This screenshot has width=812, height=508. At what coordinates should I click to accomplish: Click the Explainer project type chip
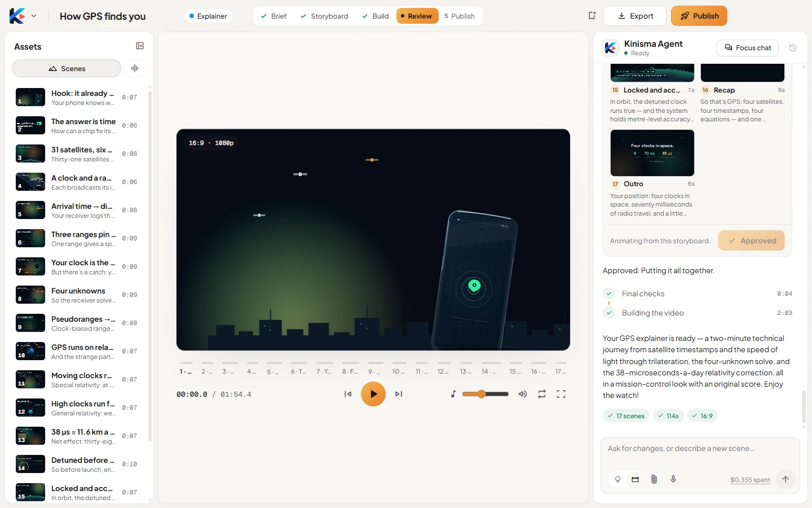tap(208, 16)
